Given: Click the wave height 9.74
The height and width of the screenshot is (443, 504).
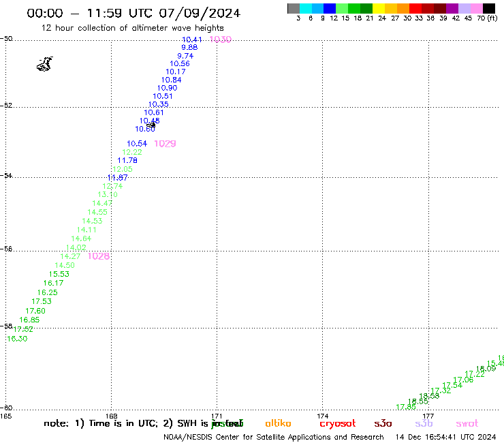Looking at the screenshot, I should point(185,56).
